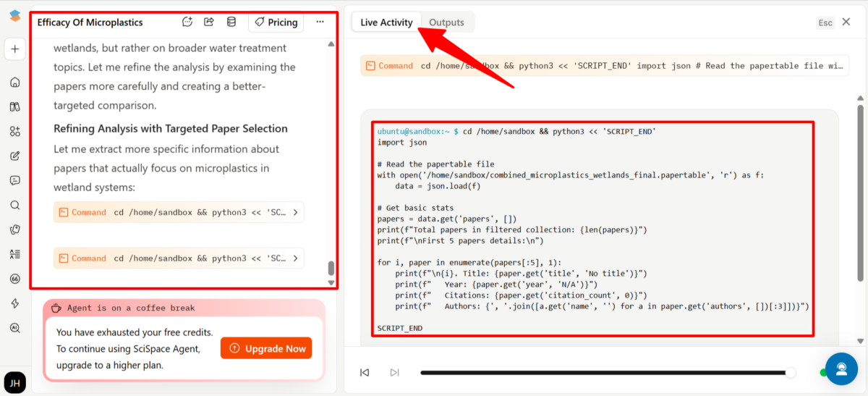Click the activity timeline slider handle
The image size is (868, 396).
click(791, 373)
